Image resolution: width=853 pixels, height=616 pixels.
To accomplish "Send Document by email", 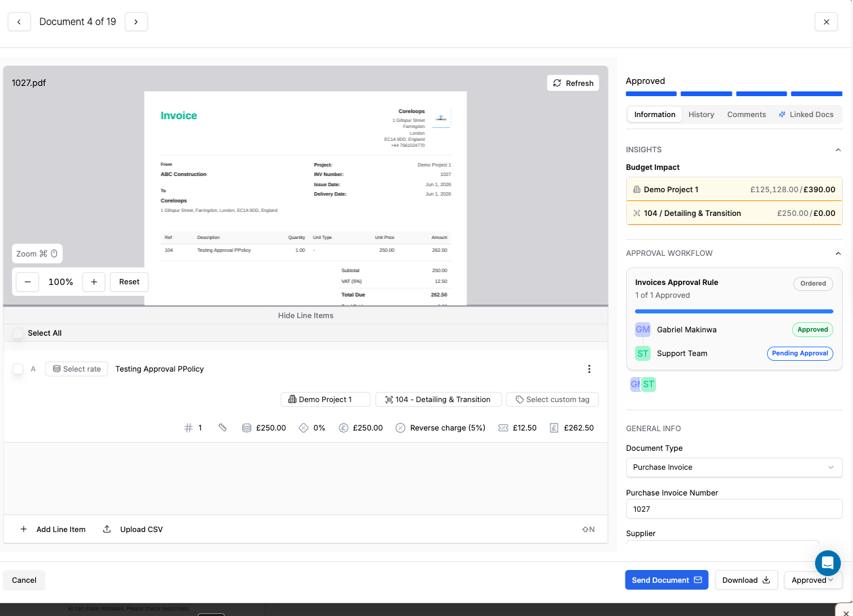I will pyautogui.click(x=667, y=580).
